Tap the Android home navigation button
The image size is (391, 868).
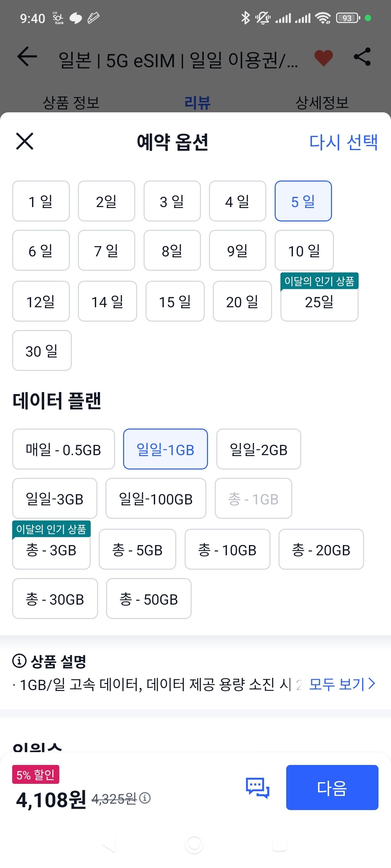point(194,845)
